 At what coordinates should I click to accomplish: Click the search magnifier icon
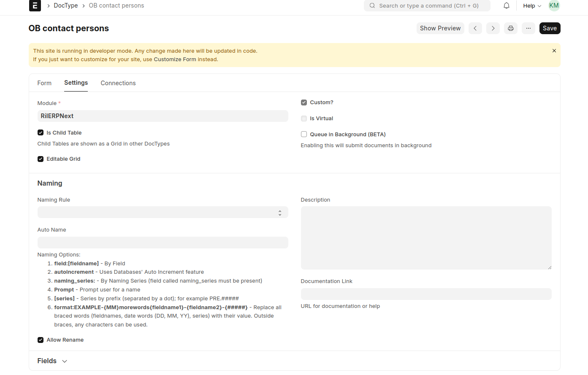(372, 5)
